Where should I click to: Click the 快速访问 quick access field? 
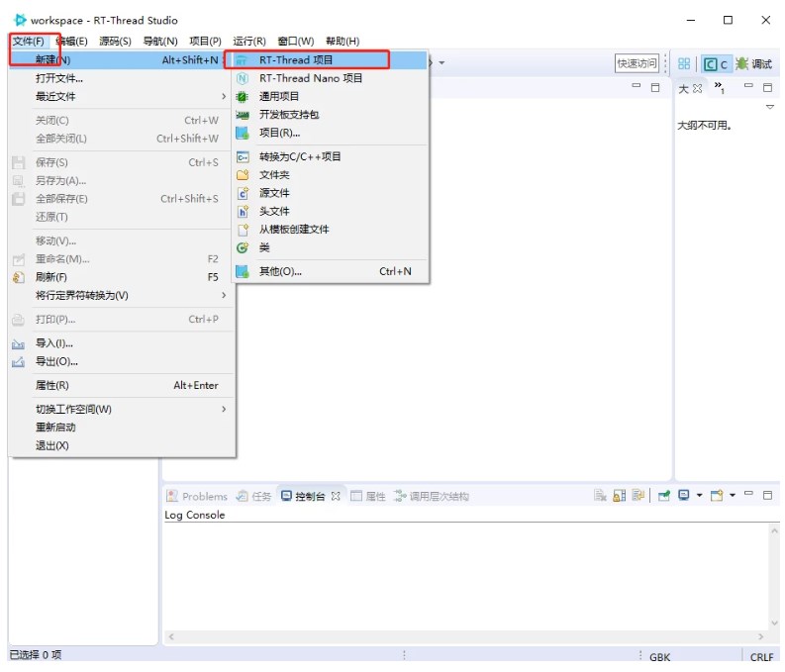tap(637, 63)
